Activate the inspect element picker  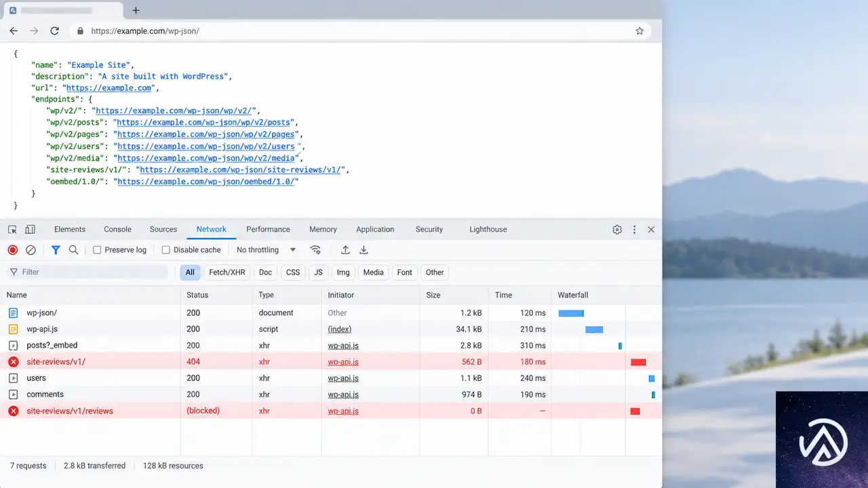point(12,230)
